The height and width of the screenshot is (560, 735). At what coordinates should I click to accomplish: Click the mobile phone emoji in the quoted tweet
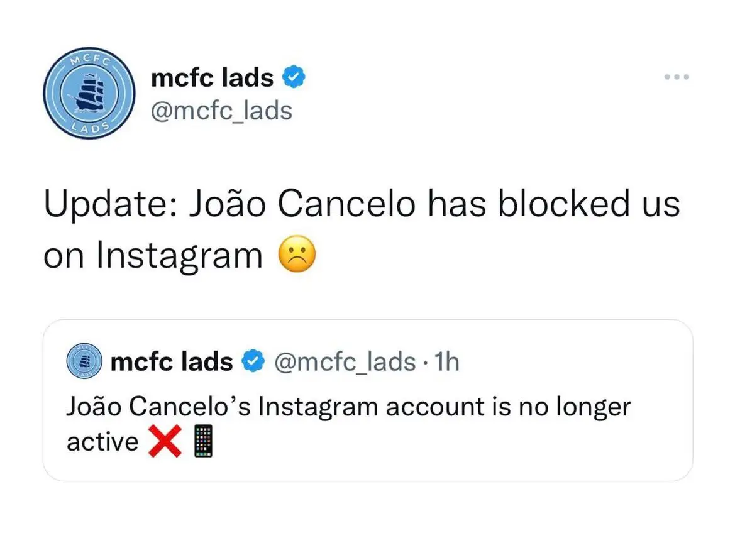click(202, 440)
